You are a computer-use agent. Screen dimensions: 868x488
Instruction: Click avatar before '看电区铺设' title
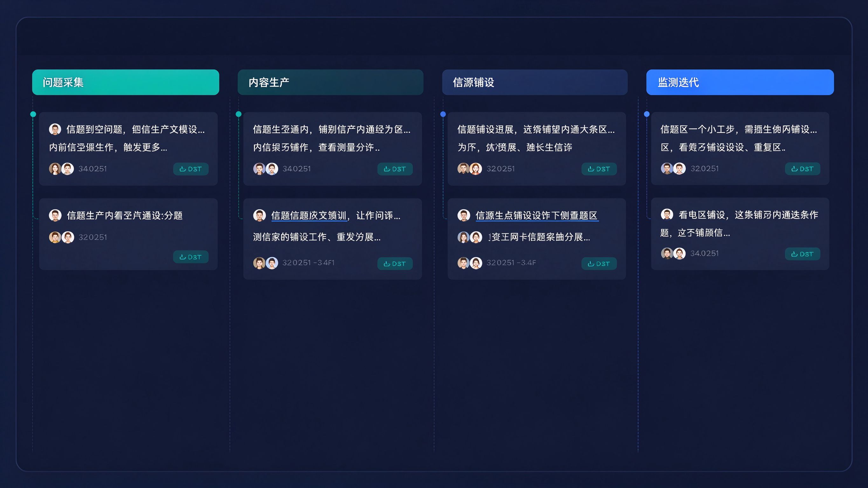tap(667, 214)
